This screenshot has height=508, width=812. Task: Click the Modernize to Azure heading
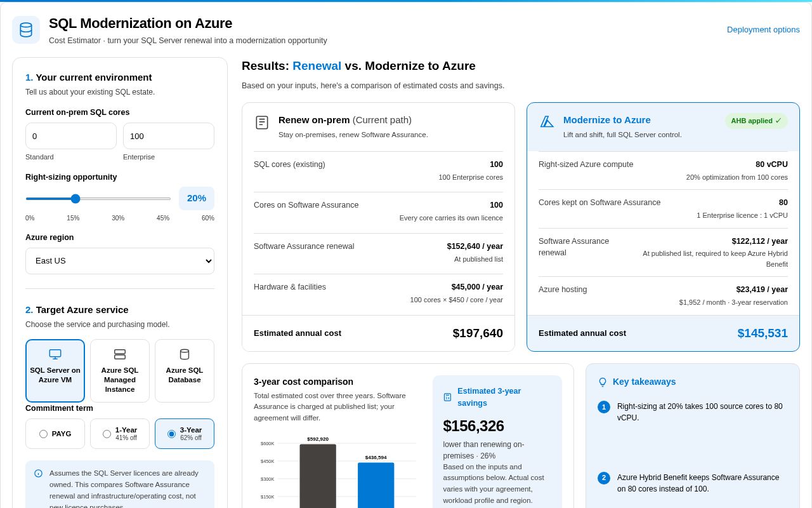click(607, 120)
